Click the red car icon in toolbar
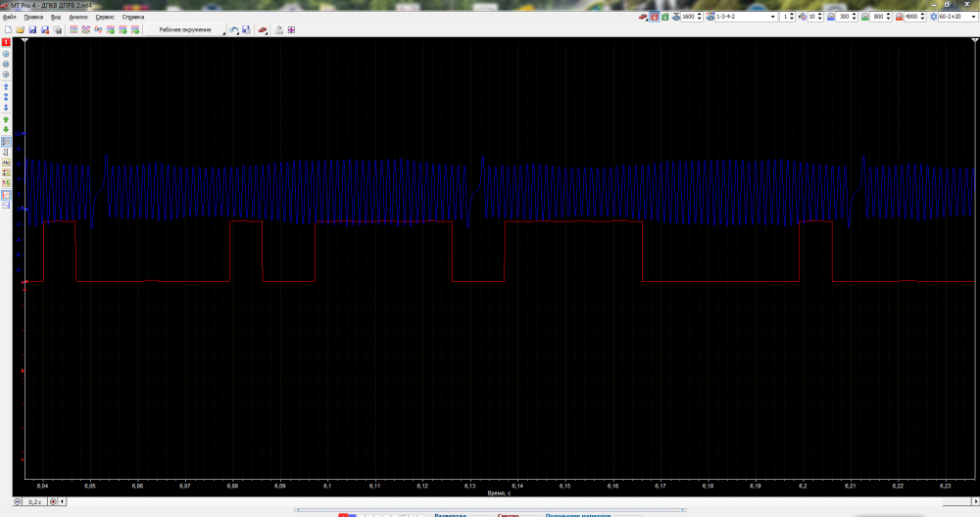Image resolution: width=980 pixels, height=517 pixels. click(262, 30)
